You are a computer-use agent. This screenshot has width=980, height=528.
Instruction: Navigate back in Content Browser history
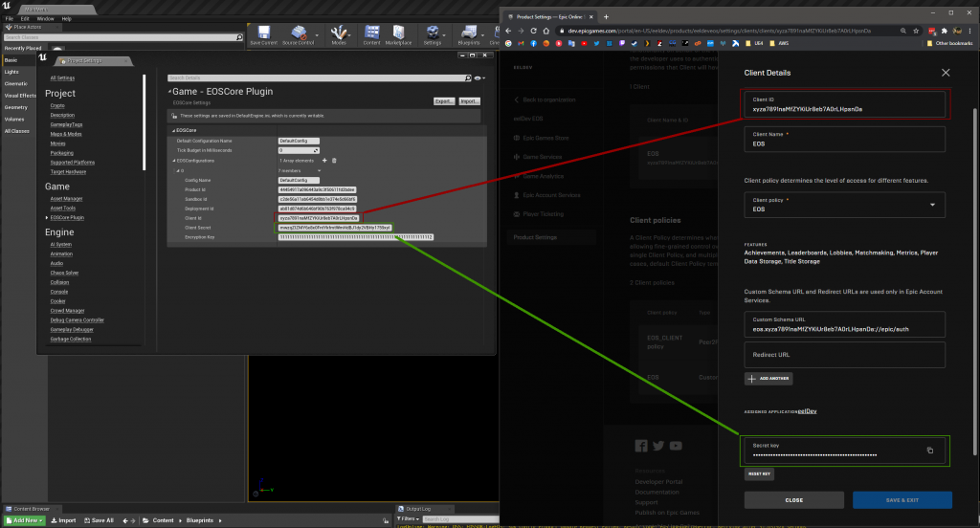coord(125,520)
